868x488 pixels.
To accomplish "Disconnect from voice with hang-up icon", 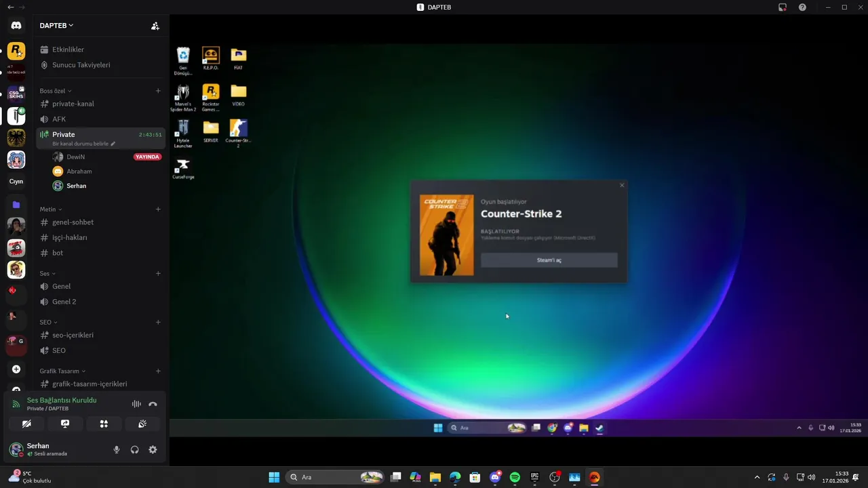I will [153, 404].
